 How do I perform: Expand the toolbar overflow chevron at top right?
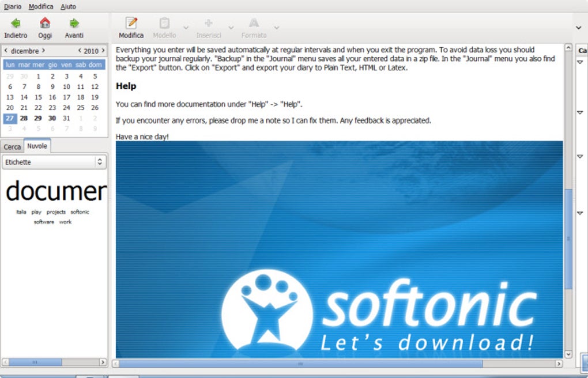click(x=578, y=27)
